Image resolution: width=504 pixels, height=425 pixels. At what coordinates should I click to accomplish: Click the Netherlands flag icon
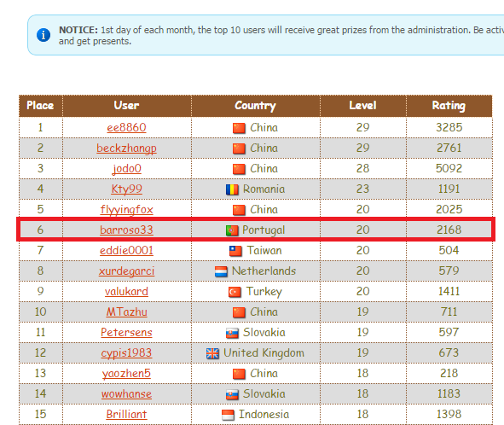click(221, 271)
